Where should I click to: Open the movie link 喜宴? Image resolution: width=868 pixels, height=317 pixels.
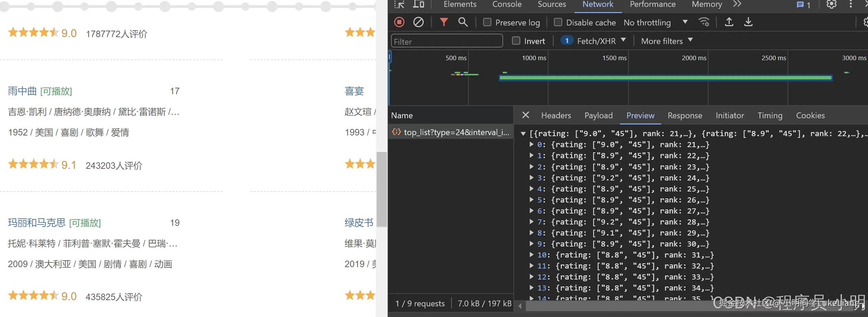354,91
